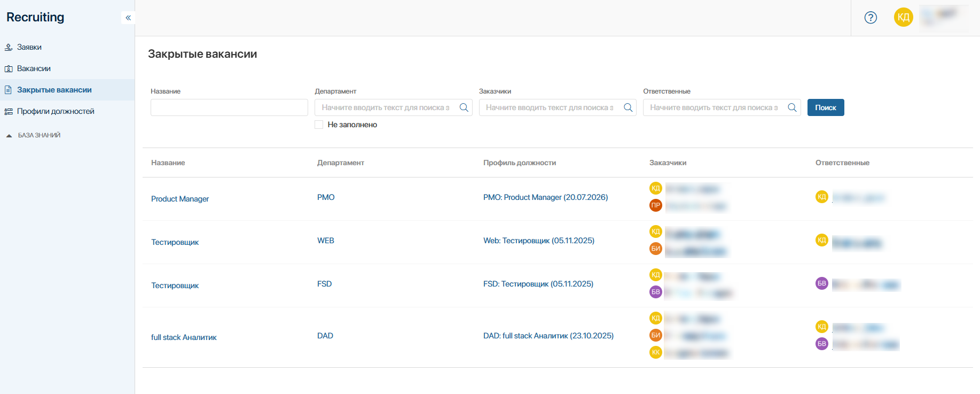Image resolution: width=980 pixels, height=394 pixels.
Task: Click the Профили должностей sidebar icon
Action: pos(9,111)
